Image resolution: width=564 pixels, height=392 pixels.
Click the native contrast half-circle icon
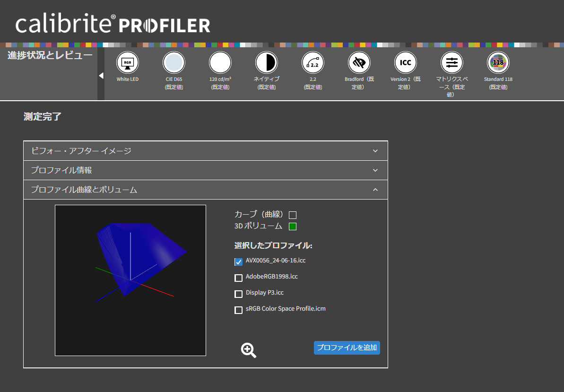tap(266, 62)
